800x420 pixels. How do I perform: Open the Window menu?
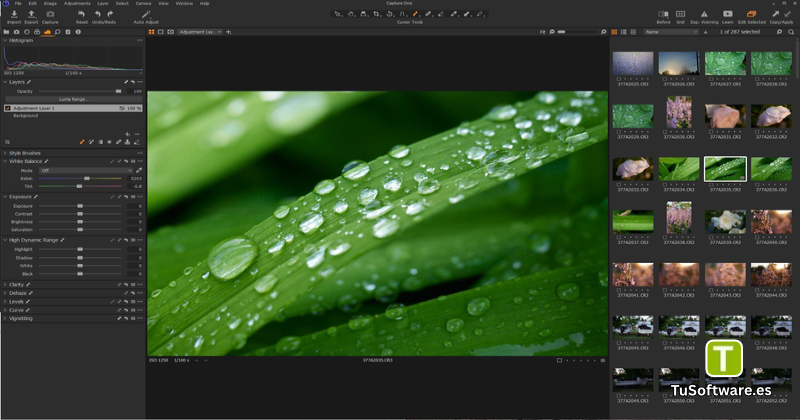tap(184, 3)
